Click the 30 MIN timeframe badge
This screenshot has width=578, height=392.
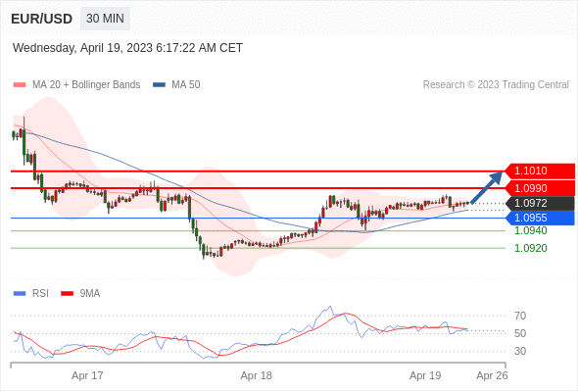(x=105, y=19)
